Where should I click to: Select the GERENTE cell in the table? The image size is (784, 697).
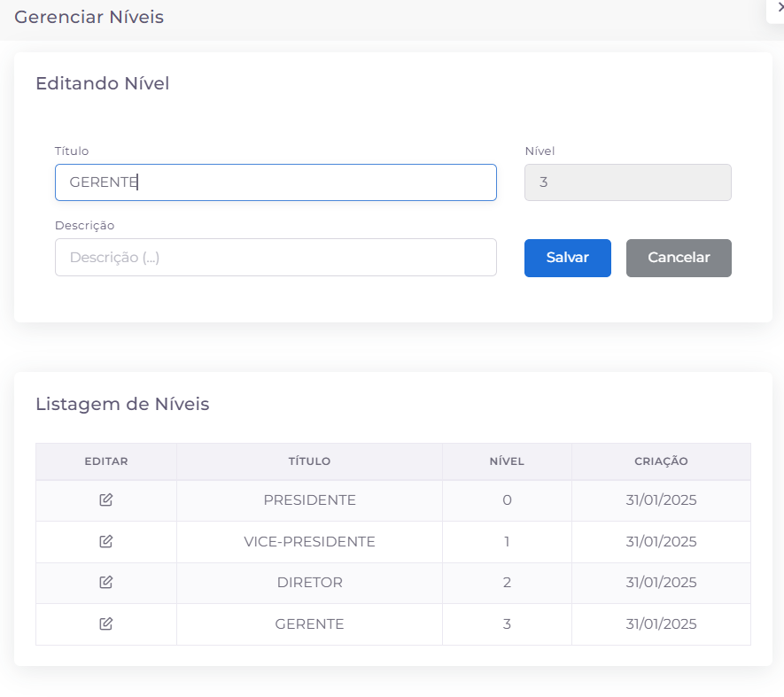coord(309,624)
